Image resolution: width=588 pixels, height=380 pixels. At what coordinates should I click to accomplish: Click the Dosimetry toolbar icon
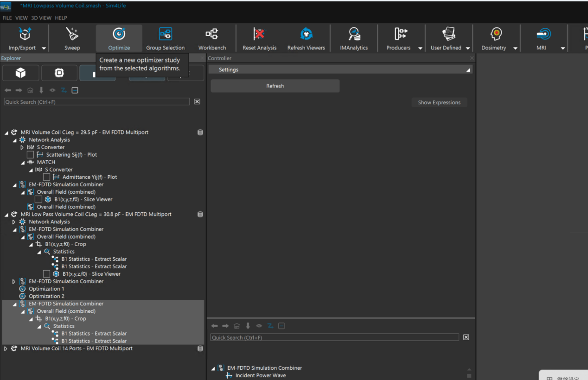click(x=496, y=34)
